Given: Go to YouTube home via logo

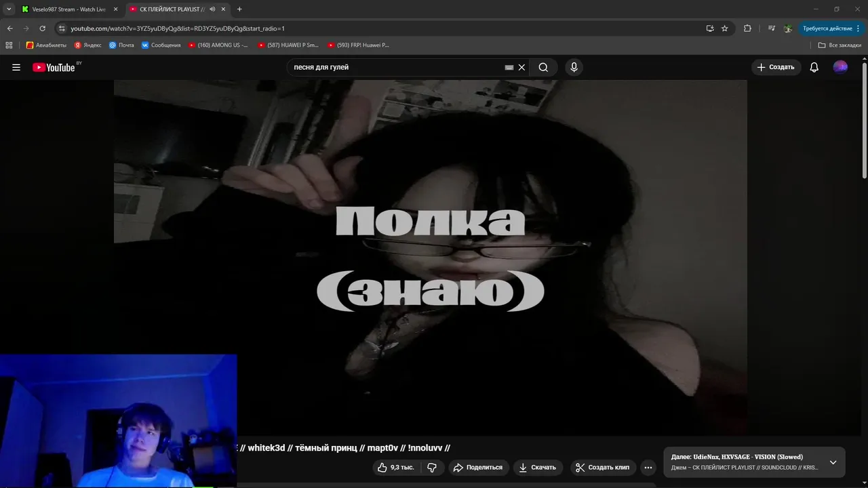Looking at the screenshot, I should (x=54, y=67).
